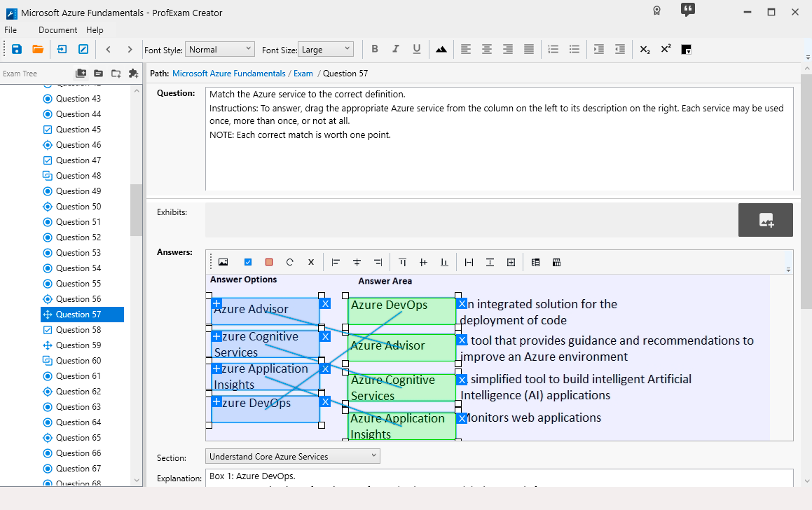This screenshot has height=510, width=812.
Task: Click the open folder icon
Action: coord(38,49)
